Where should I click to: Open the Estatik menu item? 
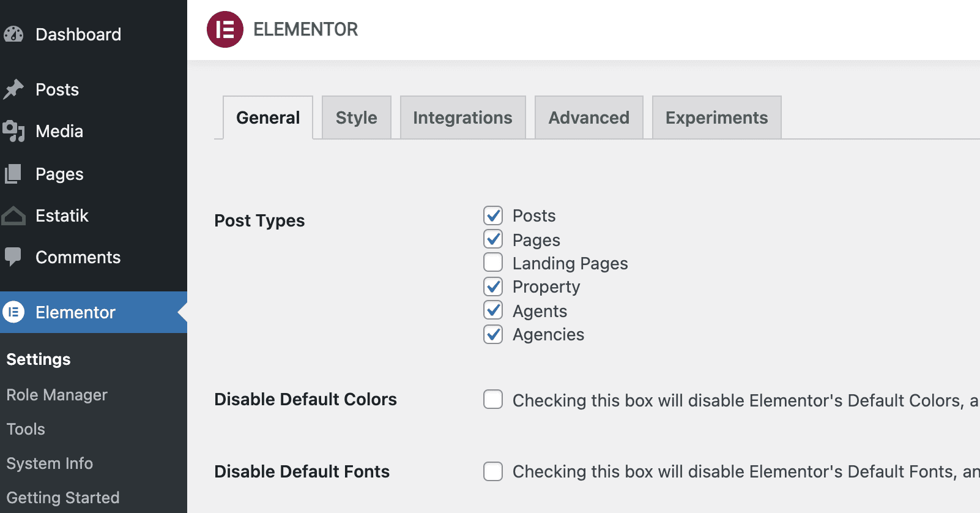click(94, 215)
